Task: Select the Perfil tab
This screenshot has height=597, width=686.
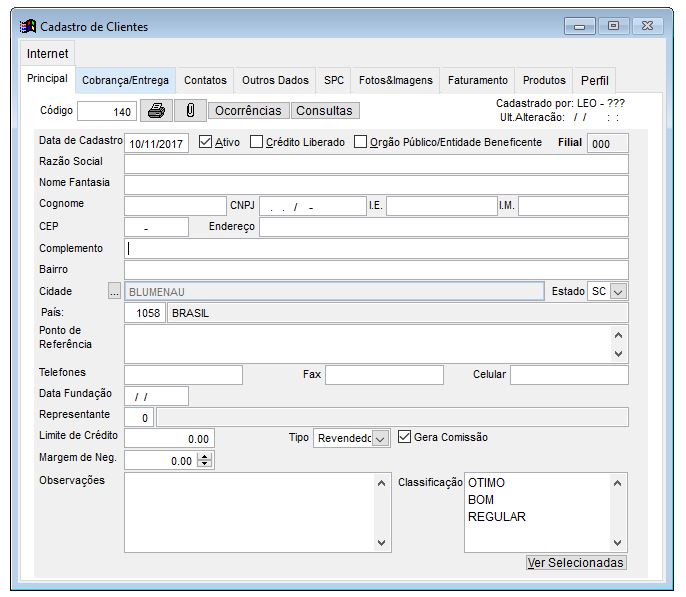Action: [595, 80]
